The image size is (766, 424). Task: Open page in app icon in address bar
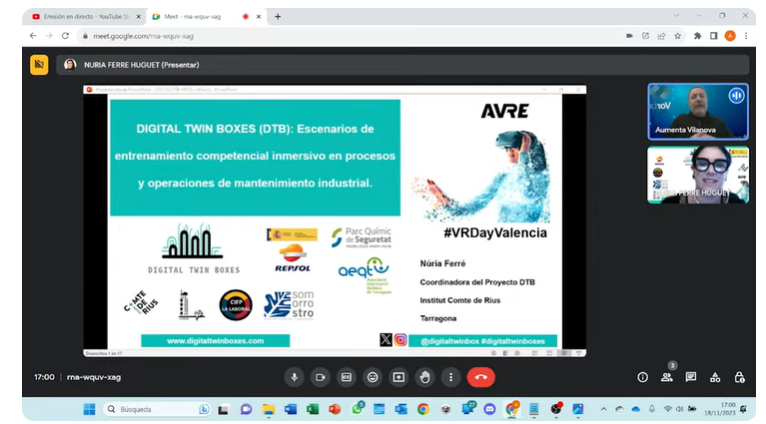645,36
